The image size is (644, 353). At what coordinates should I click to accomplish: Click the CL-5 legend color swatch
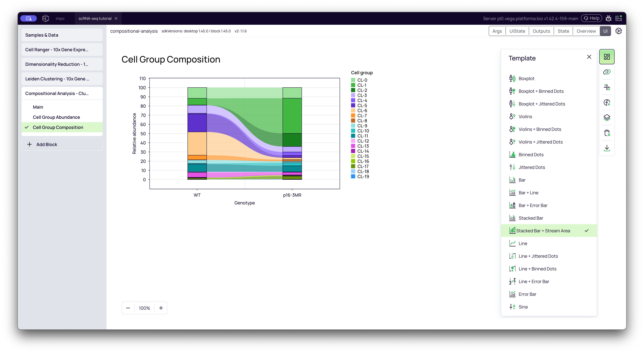click(x=353, y=106)
